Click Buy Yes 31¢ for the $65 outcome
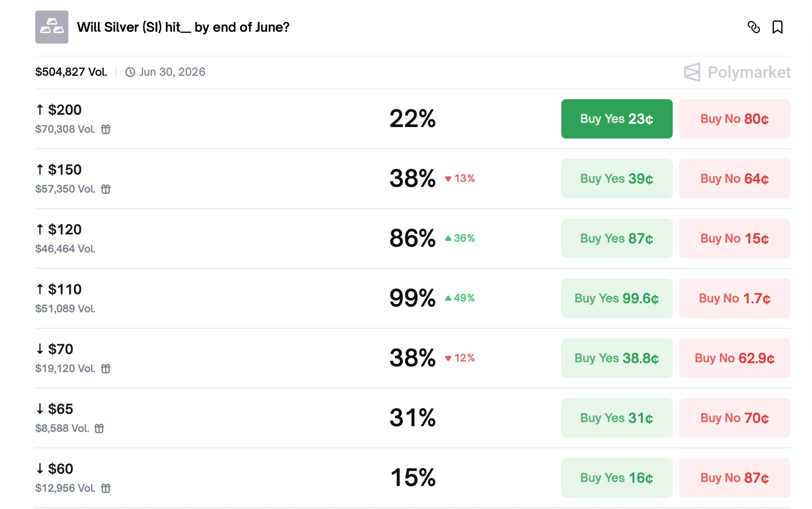The height and width of the screenshot is (509, 812). pyautogui.click(x=616, y=418)
